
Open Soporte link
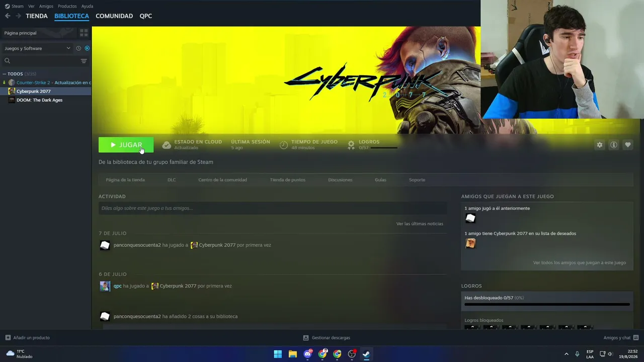pyautogui.click(x=417, y=180)
